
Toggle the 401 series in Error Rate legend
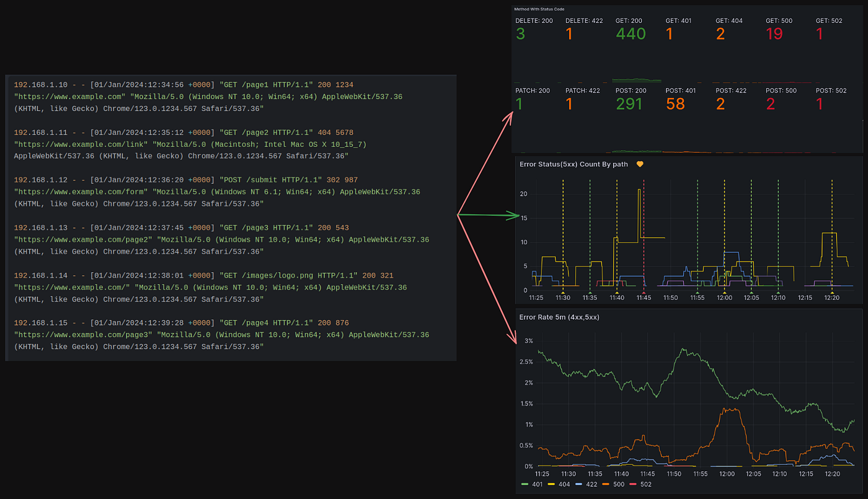537,484
